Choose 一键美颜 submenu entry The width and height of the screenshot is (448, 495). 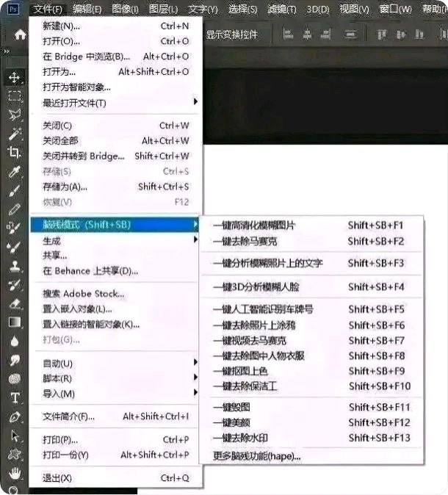pyautogui.click(x=311, y=422)
